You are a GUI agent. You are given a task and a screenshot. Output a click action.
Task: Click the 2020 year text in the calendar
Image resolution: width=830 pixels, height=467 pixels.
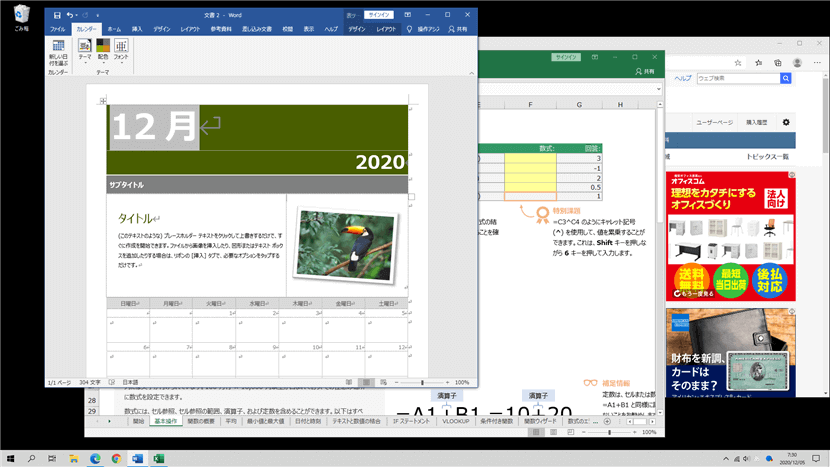[x=380, y=162]
